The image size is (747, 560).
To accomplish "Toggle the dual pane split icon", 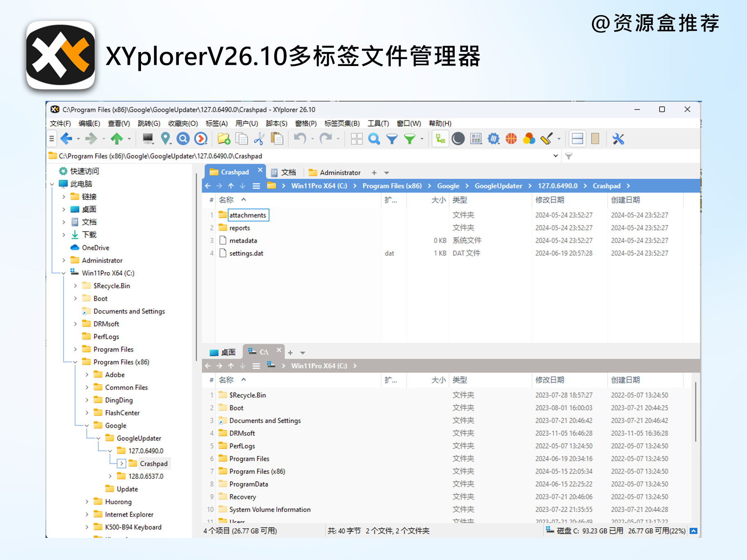I will click(578, 139).
